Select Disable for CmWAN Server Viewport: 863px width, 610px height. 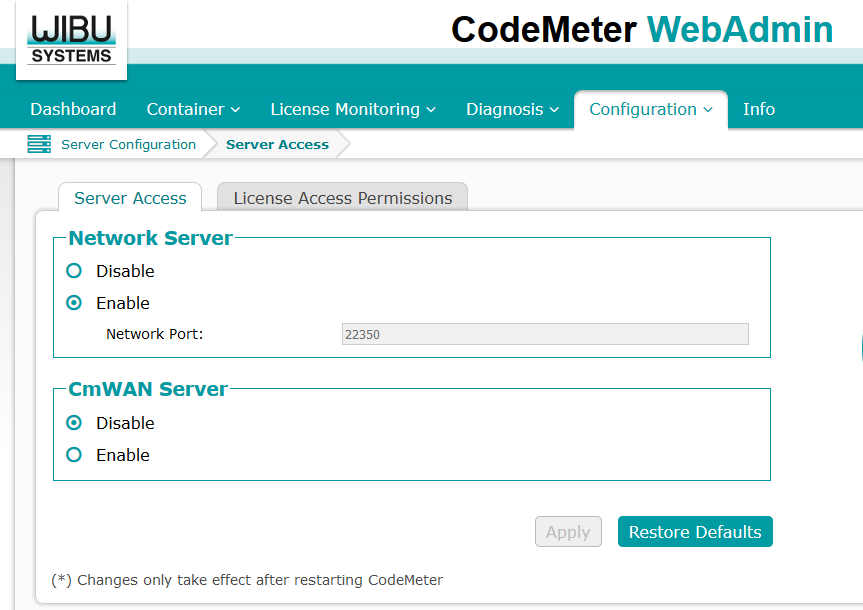(74, 423)
